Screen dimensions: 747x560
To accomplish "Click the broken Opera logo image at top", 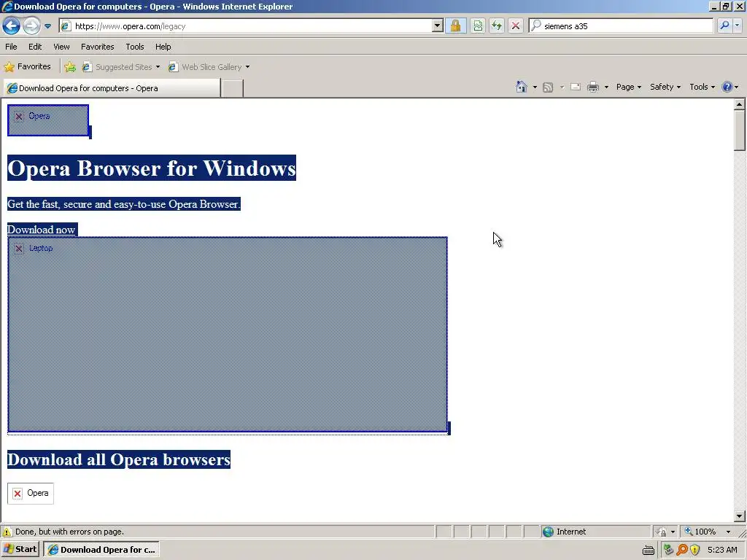I will [x=47, y=120].
